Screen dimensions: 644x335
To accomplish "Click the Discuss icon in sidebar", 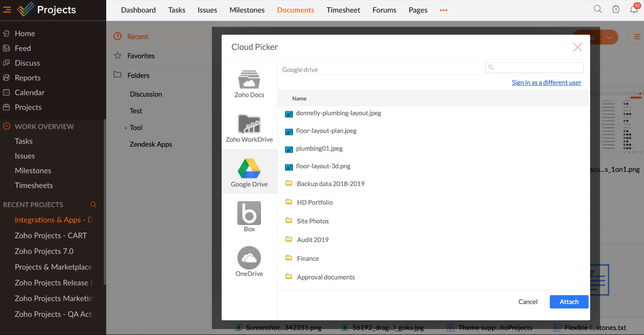I will 6,63.
